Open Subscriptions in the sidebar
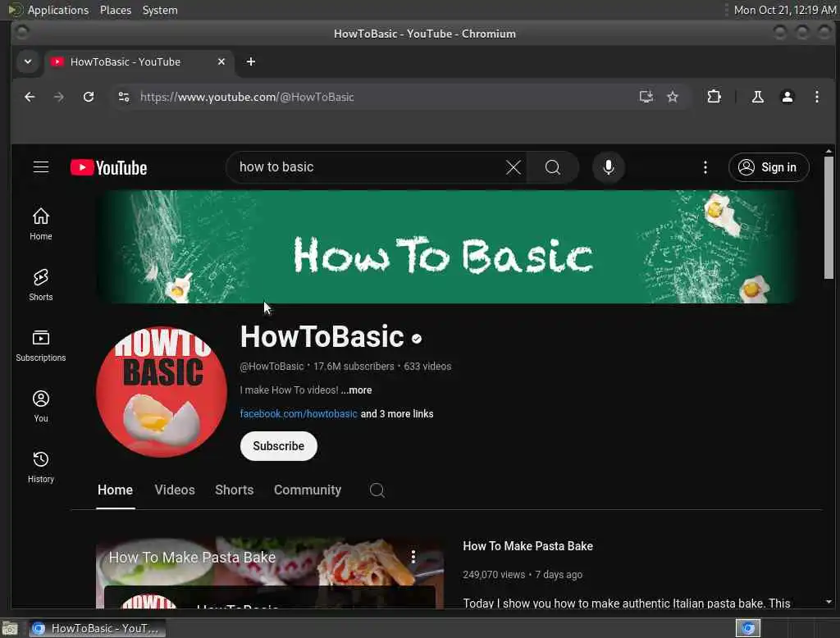 pyautogui.click(x=41, y=346)
